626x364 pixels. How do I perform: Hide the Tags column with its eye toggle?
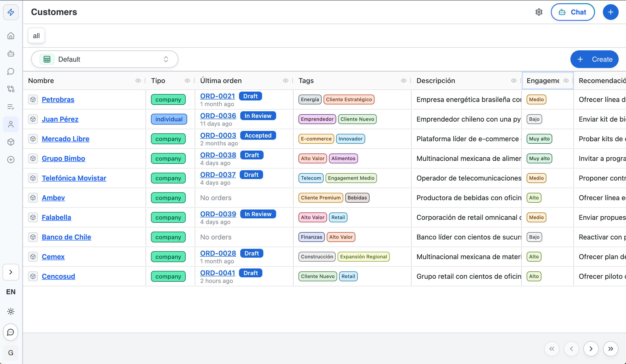pos(403,80)
